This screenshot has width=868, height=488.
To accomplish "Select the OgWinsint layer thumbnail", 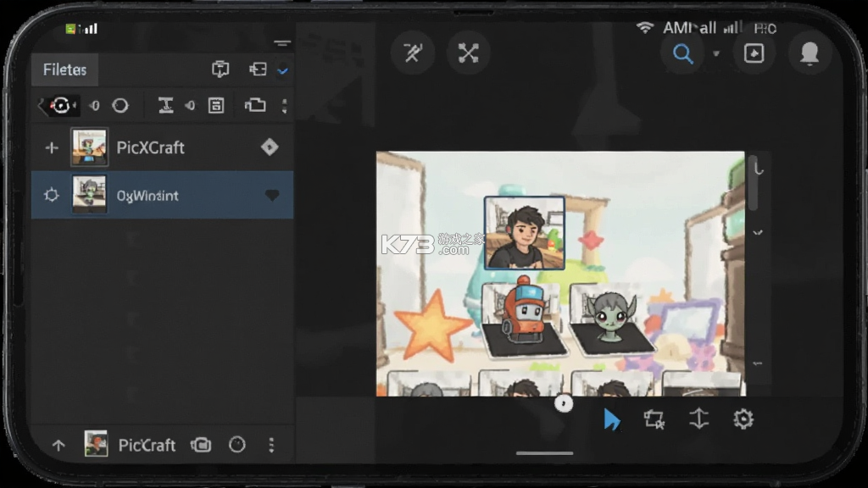I will (89, 194).
